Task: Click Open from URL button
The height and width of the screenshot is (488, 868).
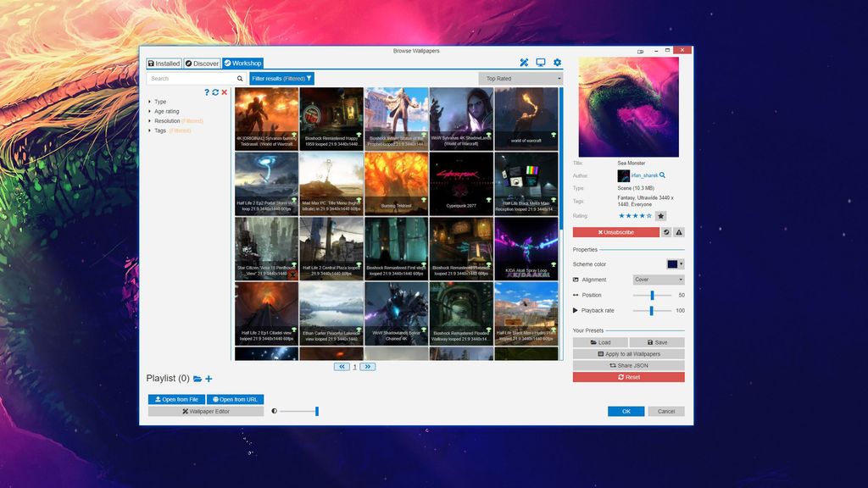Action: [236, 400]
